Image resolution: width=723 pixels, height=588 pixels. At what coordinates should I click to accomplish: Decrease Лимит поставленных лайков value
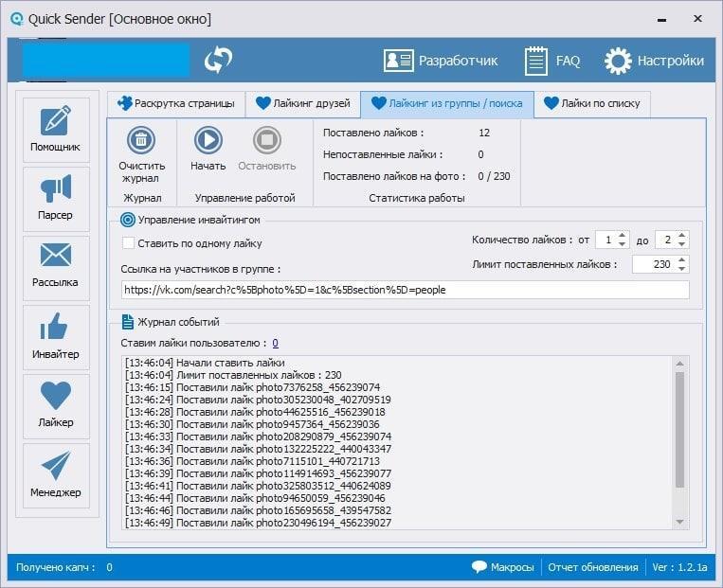click(681, 269)
